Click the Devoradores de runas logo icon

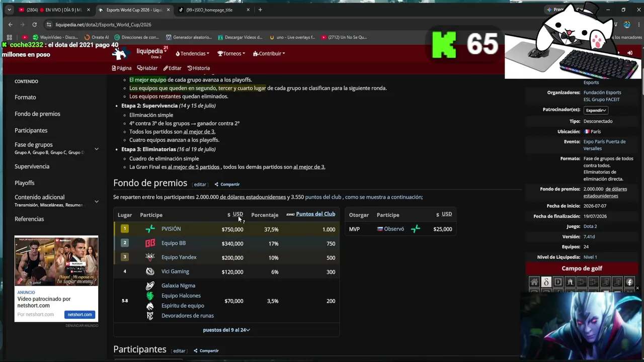coord(150,316)
